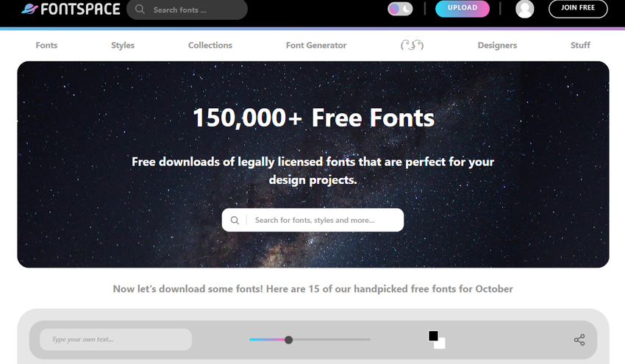This screenshot has height=364, width=625.
Task: Click the FontSpace planet logo
Action: (30, 10)
